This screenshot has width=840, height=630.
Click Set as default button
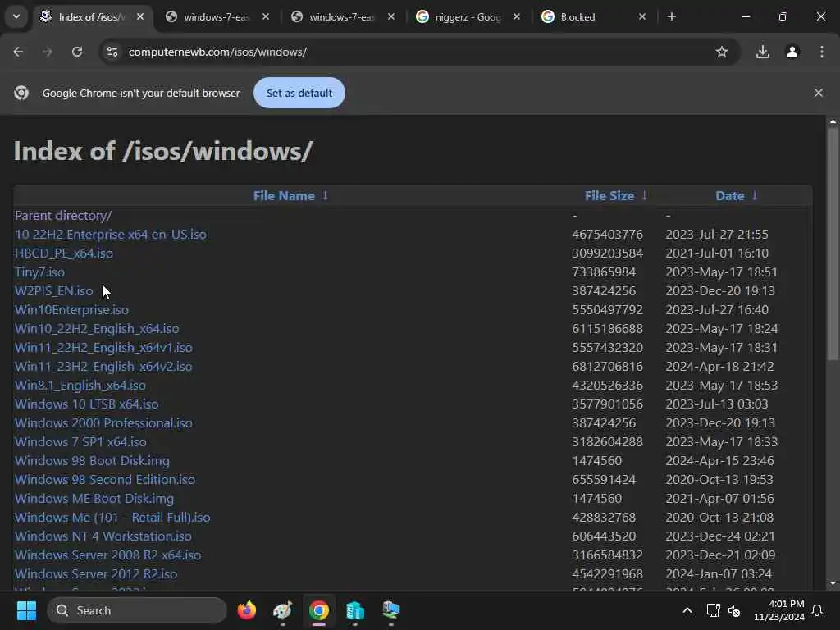299,93
